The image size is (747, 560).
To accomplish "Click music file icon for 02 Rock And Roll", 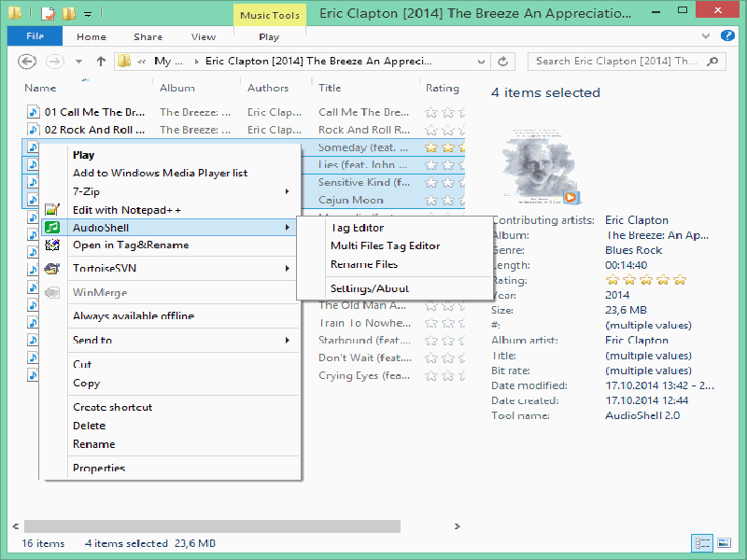I will coord(33,130).
